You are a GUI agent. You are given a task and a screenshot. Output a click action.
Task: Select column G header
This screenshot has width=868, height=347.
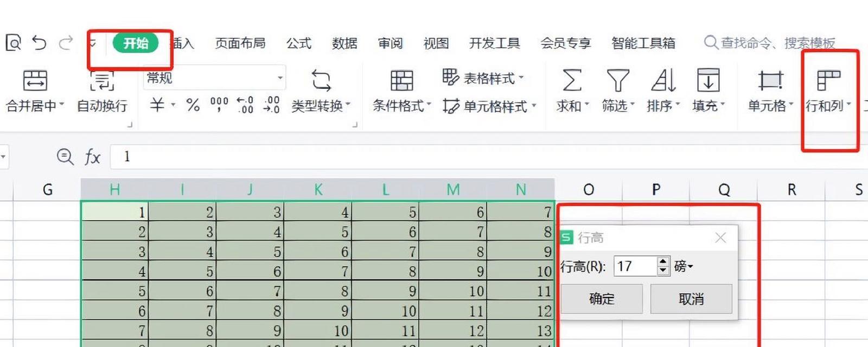pos(47,189)
